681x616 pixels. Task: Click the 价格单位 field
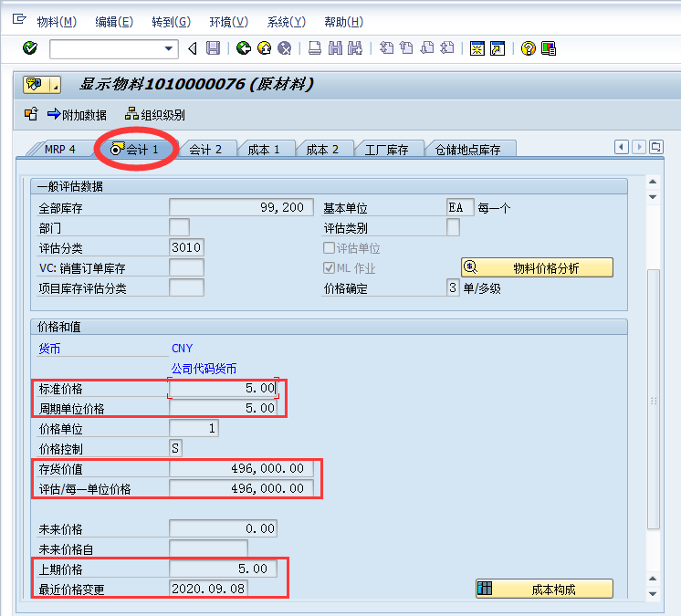point(194,428)
